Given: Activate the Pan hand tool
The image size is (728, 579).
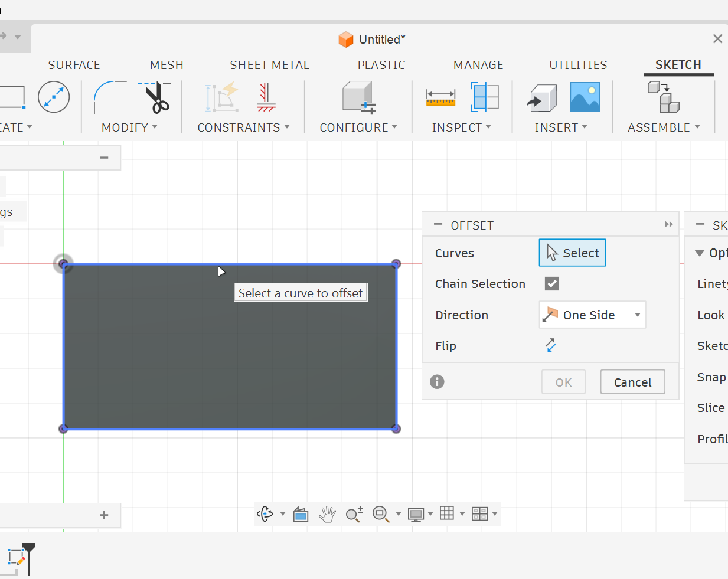Looking at the screenshot, I should [327, 514].
